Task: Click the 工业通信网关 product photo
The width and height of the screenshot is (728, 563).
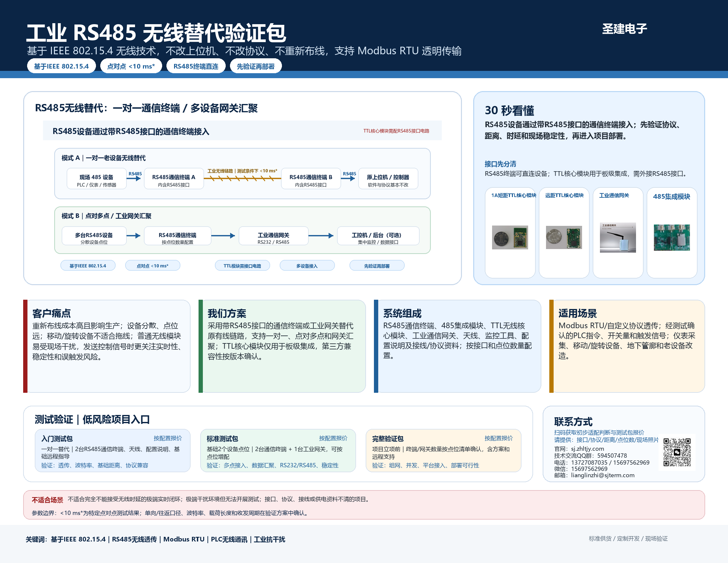Action: (618, 237)
